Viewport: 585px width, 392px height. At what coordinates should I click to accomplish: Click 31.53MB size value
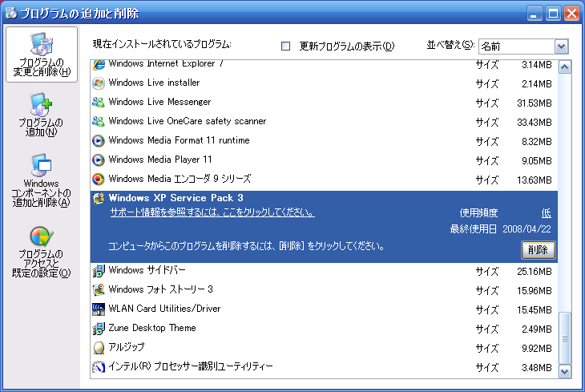click(535, 103)
